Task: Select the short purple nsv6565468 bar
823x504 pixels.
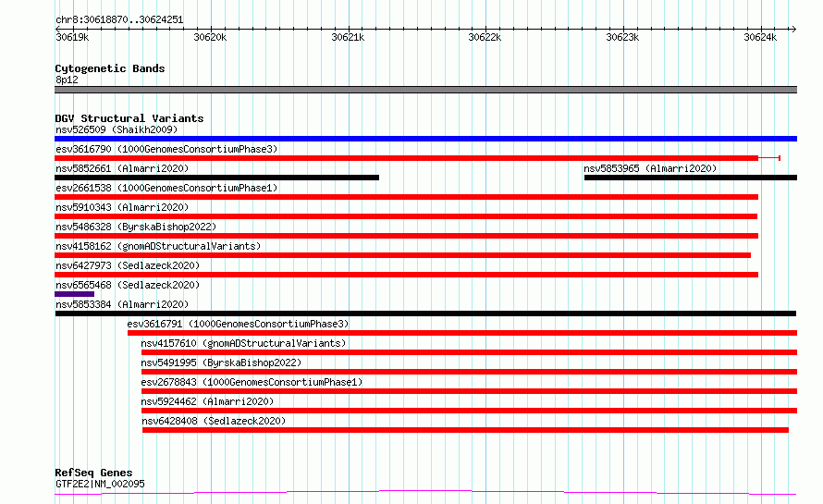Action: pos(75,294)
